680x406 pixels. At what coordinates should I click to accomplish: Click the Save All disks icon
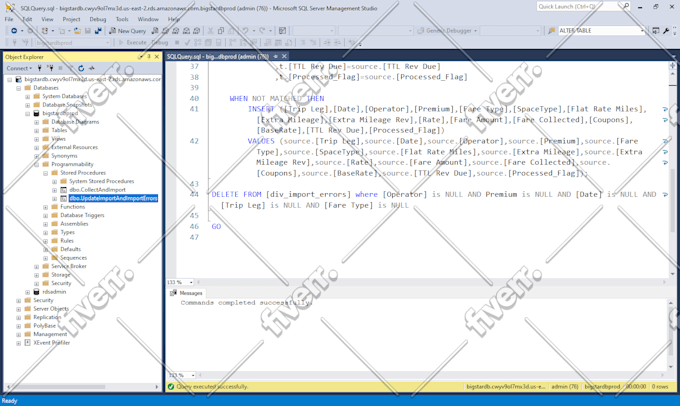[x=98, y=31]
